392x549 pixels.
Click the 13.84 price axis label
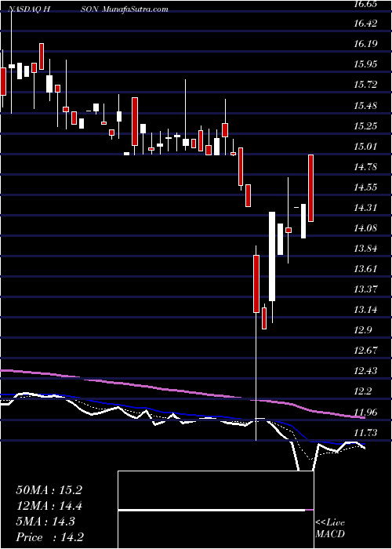(x=366, y=249)
